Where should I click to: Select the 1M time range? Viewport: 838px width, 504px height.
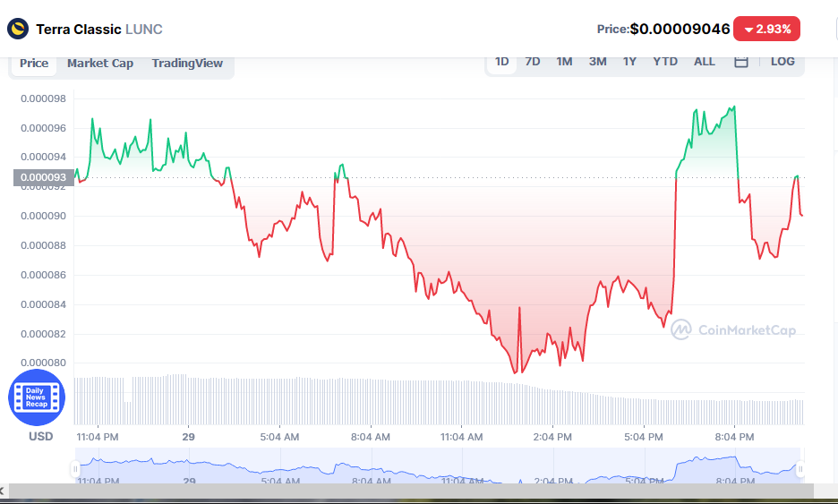(x=564, y=62)
